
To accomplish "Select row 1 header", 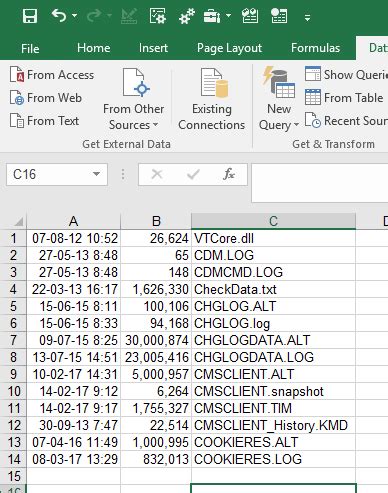I will click(13, 238).
